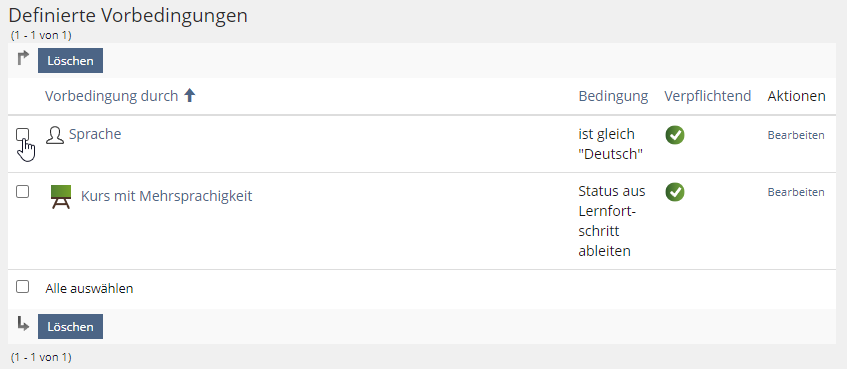The width and height of the screenshot is (847, 369).
Task: Open the Kurs mit Mehrsprachigkeit link
Action: (166, 196)
